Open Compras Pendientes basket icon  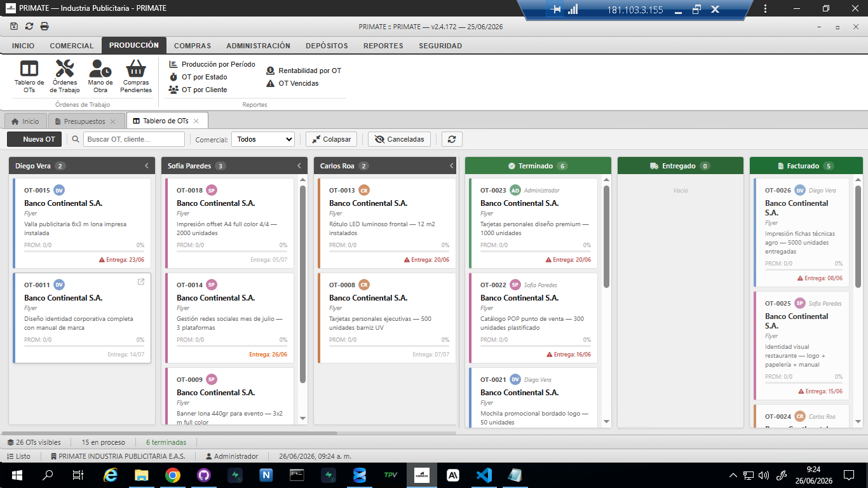[136, 77]
